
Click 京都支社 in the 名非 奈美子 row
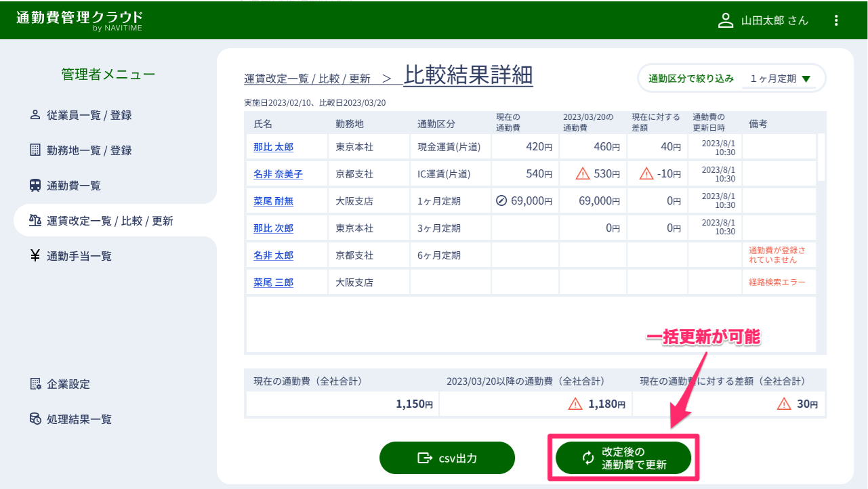point(355,174)
